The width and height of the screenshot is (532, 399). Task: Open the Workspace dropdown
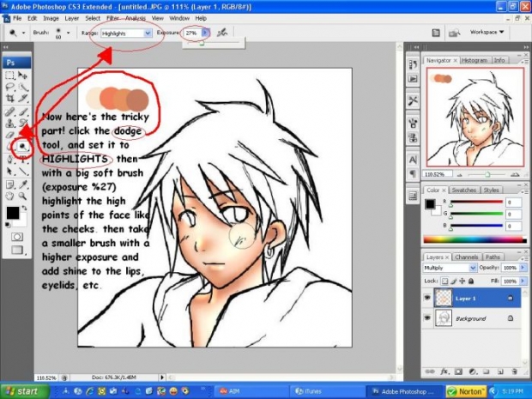pyautogui.click(x=487, y=32)
